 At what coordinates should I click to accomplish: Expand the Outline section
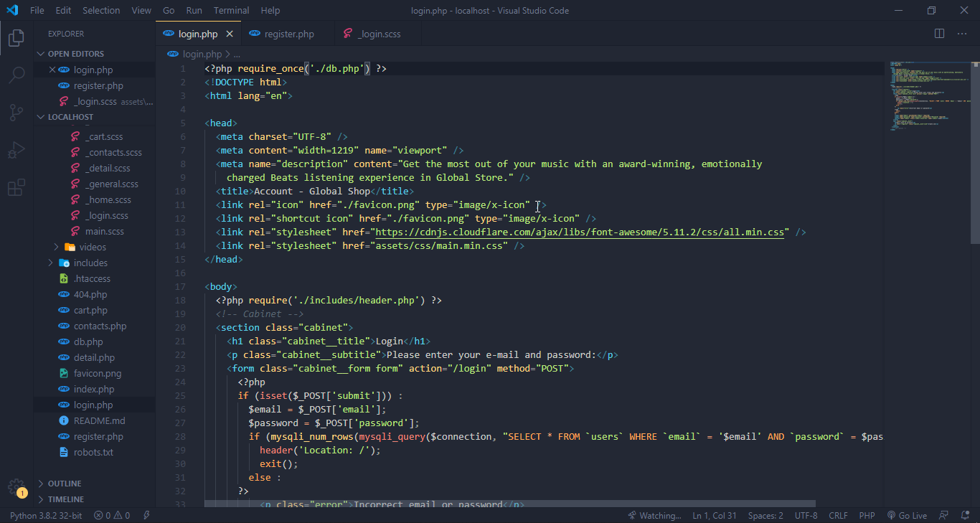pos(94,484)
